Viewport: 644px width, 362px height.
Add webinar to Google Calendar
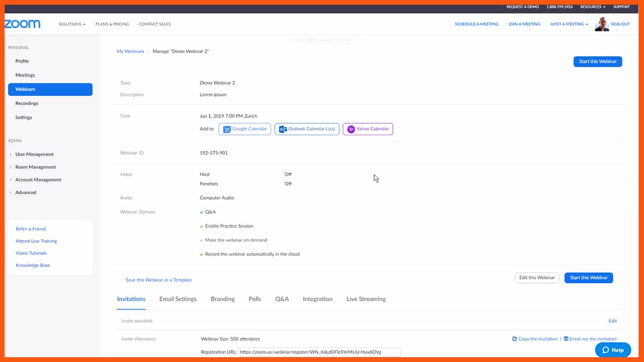[245, 129]
